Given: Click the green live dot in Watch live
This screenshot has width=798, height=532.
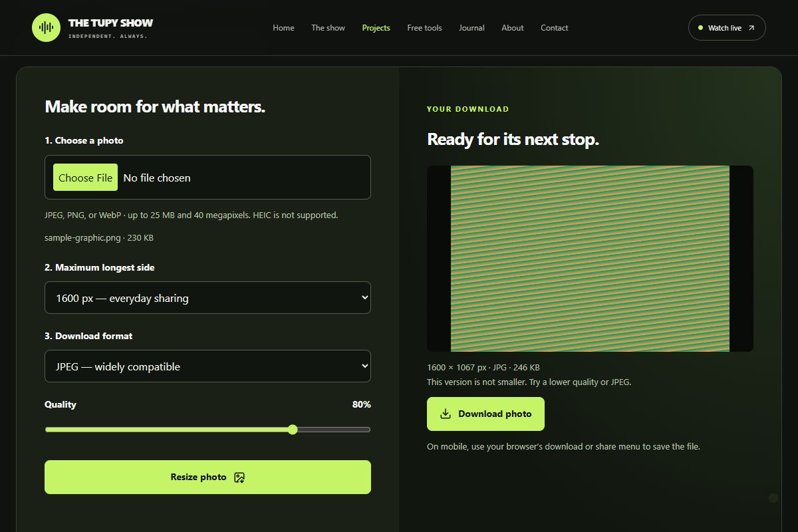Looking at the screenshot, I should pyautogui.click(x=700, y=28).
